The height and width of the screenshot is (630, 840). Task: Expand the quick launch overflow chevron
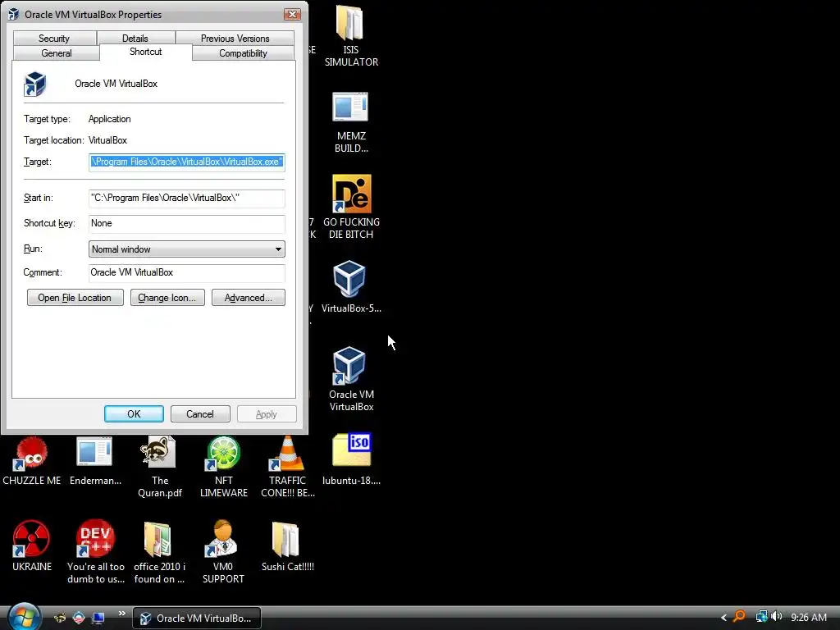pos(121,614)
